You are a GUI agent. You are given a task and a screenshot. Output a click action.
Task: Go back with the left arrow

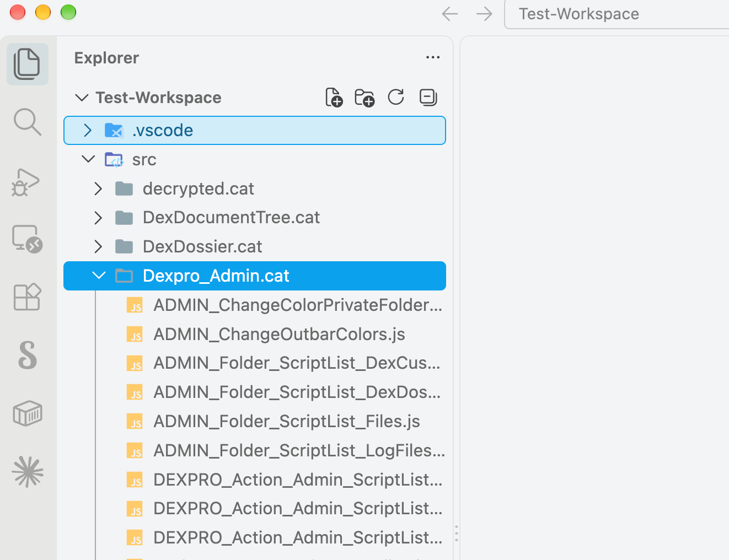(x=450, y=14)
